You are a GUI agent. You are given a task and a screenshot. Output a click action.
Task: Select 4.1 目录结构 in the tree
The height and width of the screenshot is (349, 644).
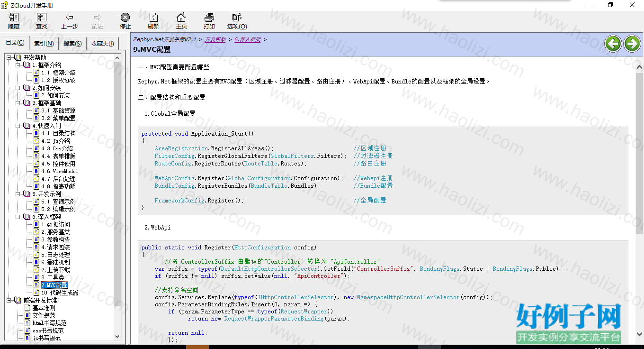[x=58, y=133]
